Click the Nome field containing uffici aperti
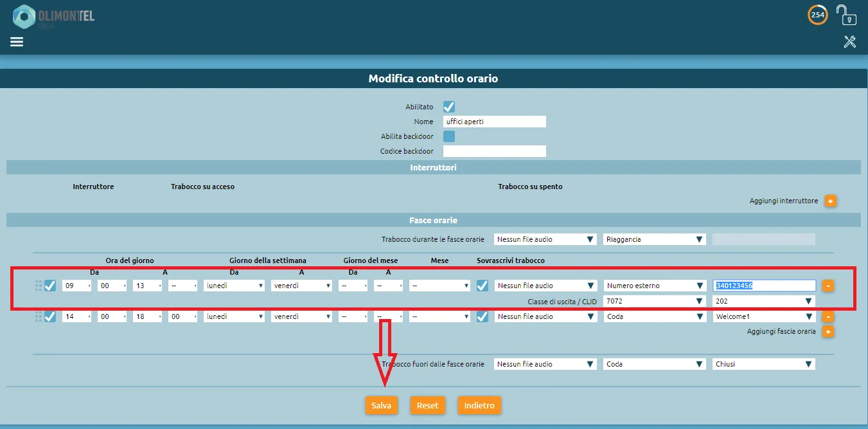 click(x=494, y=122)
